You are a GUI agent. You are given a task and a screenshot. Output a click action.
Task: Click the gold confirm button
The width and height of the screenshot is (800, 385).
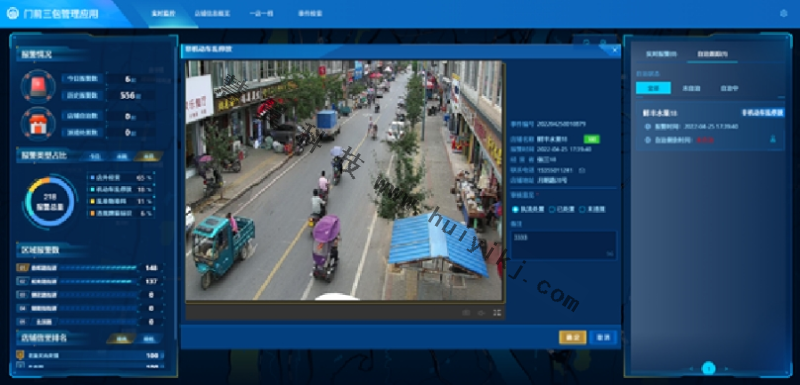click(572, 338)
